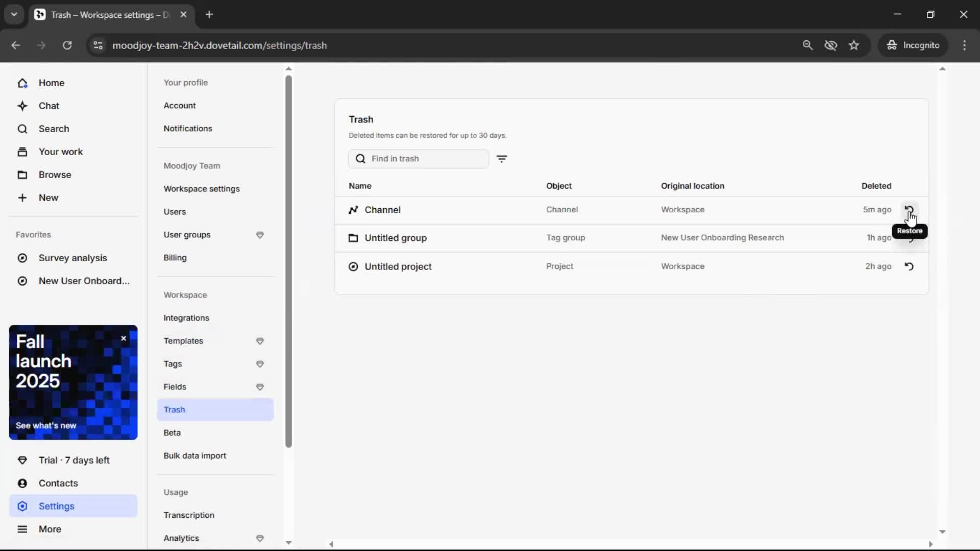Screen dimensions: 980x551
Task: Open the Browse folder view
Action: click(x=55, y=174)
